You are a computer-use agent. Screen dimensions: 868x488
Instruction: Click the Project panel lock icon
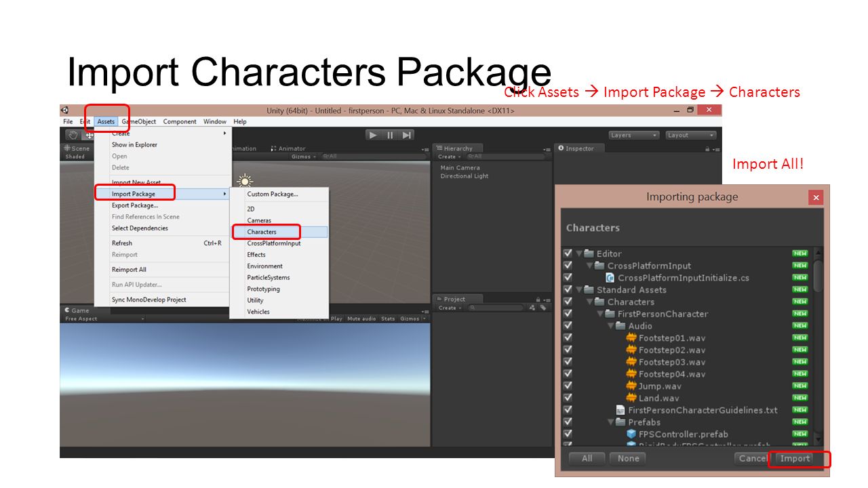tap(538, 299)
